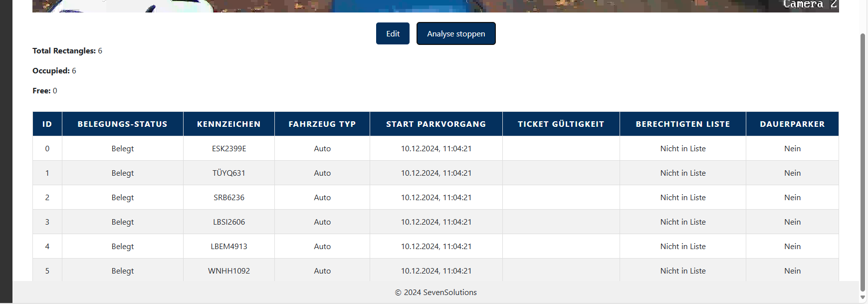Select the Fahrzeug Typ column header

pos(322,124)
